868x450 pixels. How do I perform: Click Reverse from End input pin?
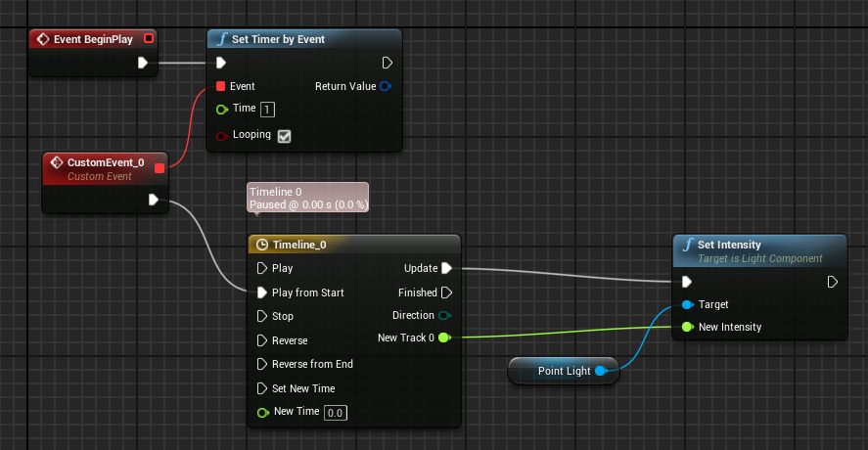[262, 364]
